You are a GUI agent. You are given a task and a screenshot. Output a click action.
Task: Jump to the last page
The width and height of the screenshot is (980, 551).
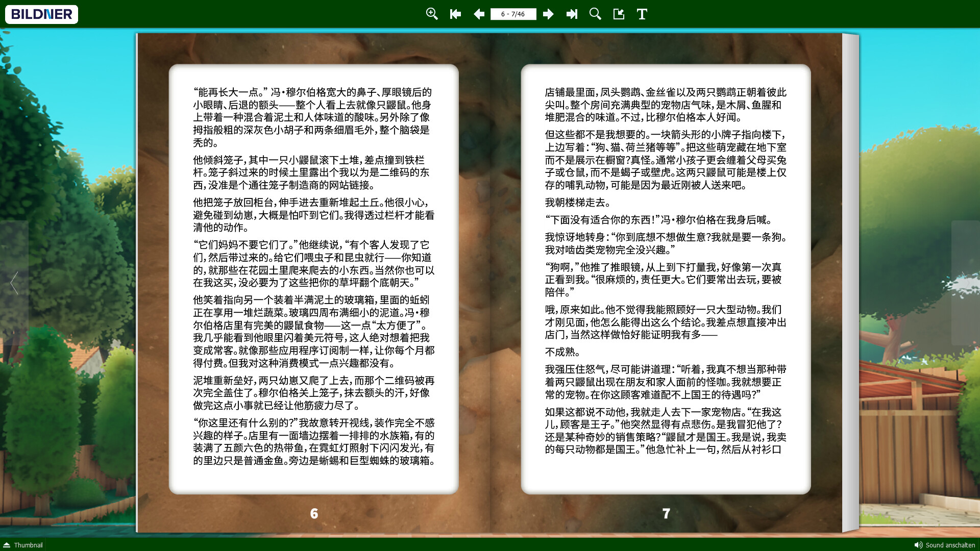click(572, 14)
